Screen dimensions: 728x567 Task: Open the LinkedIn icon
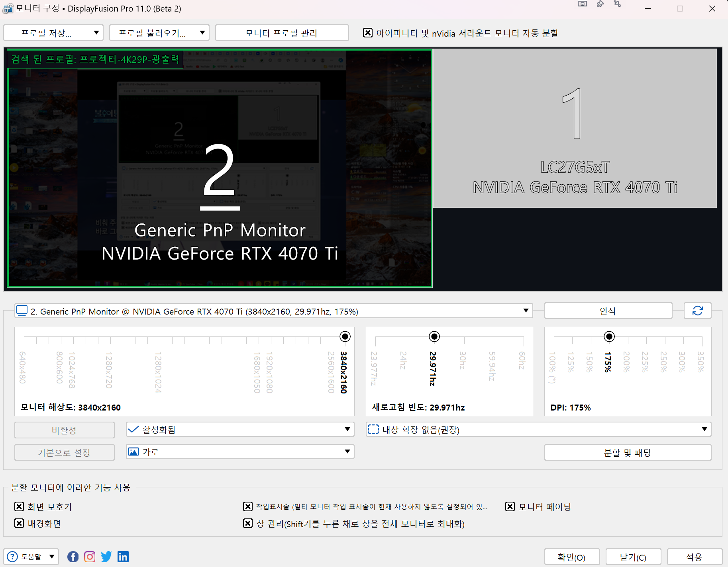click(x=123, y=557)
